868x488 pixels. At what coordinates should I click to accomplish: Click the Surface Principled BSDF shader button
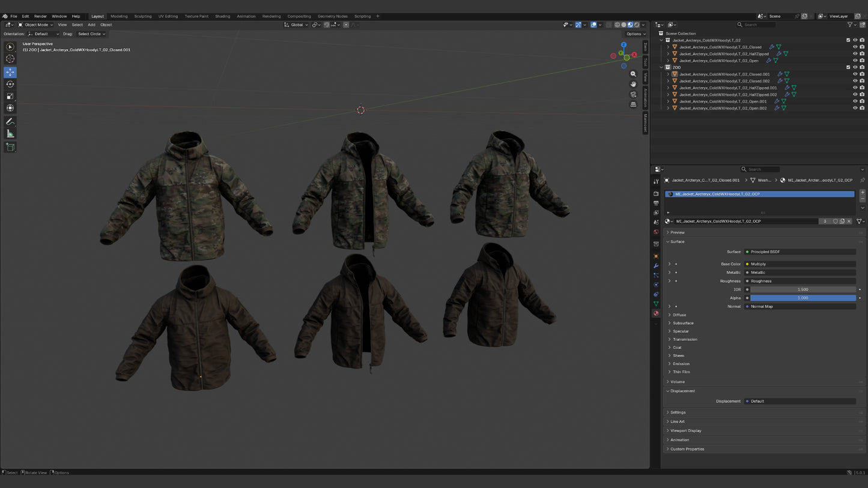[800, 252]
